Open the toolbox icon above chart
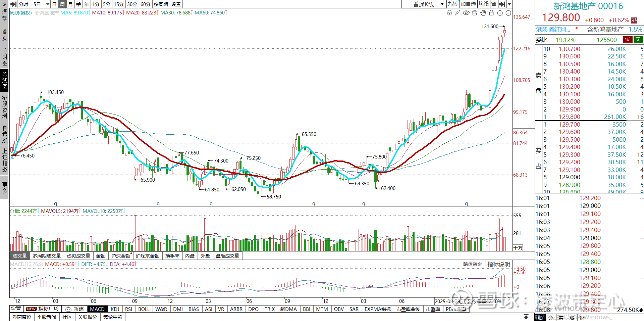The height and width of the screenshot is (321, 644). click(475, 13)
